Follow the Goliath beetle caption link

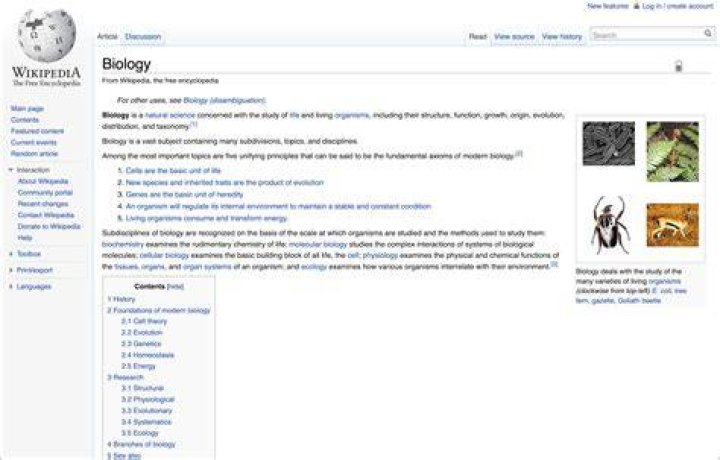[639, 301]
